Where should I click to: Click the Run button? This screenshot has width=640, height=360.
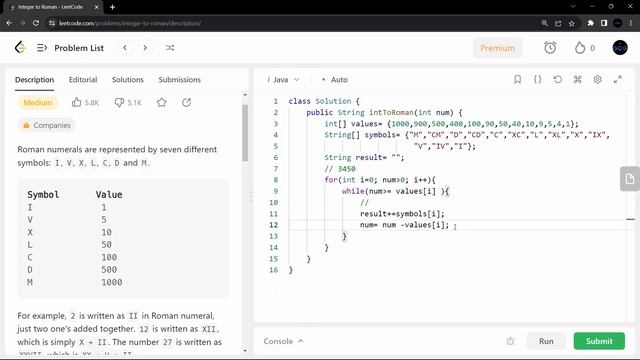click(x=546, y=341)
